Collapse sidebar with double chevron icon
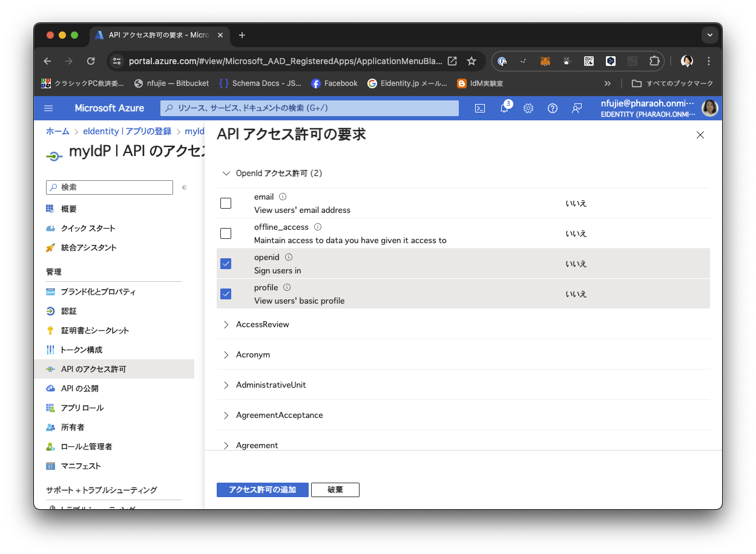The height and width of the screenshot is (554, 756). [185, 187]
